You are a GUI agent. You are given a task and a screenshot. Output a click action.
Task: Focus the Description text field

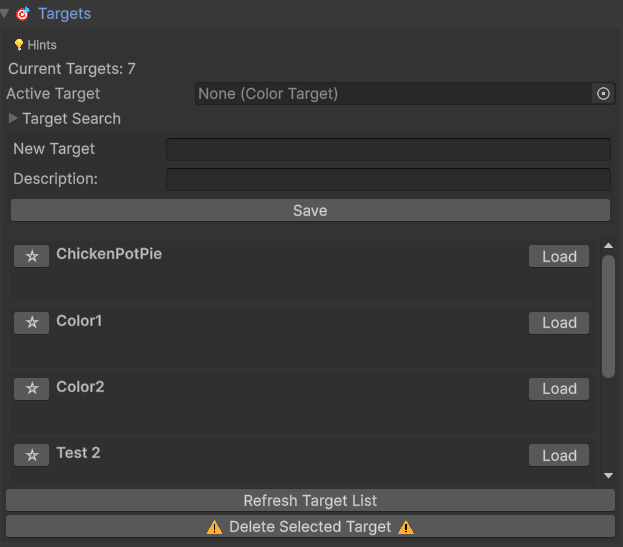388,179
